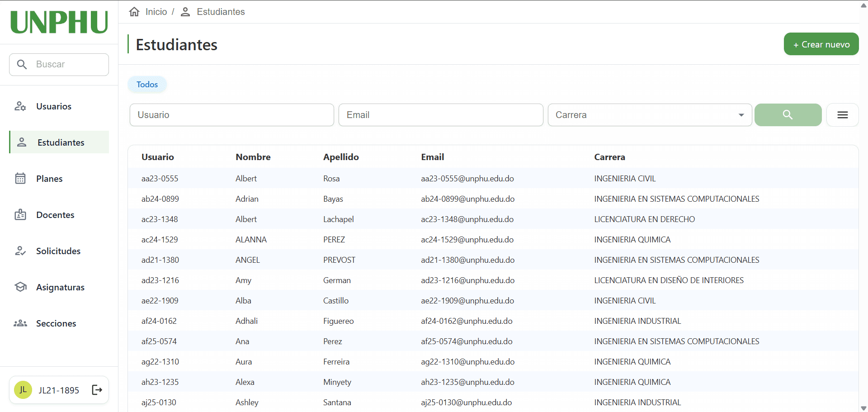Click email af25-0574@unphu.edu.do
Image resolution: width=868 pixels, height=412 pixels.
pyautogui.click(x=467, y=341)
